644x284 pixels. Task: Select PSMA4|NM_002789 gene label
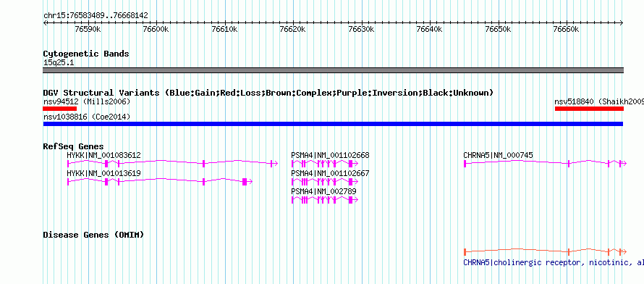tap(324, 191)
